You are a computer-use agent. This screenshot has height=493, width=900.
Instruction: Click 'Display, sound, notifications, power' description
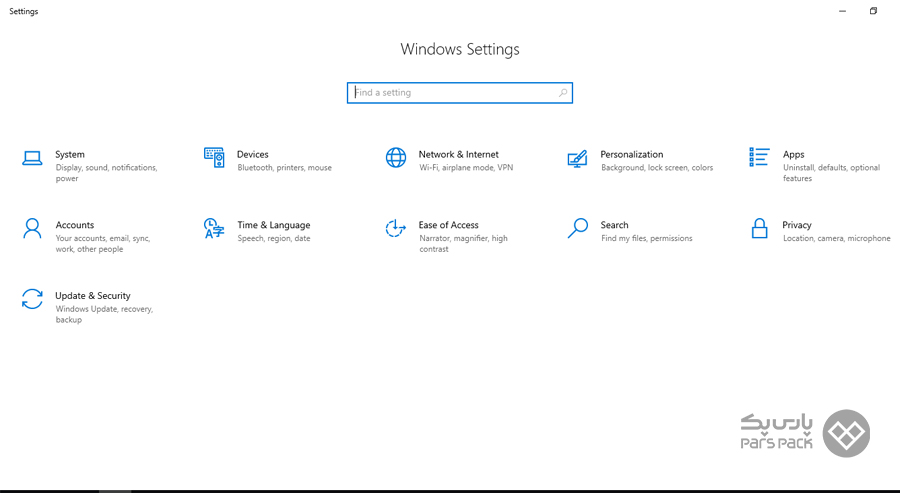pyautogui.click(x=106, y=173)
